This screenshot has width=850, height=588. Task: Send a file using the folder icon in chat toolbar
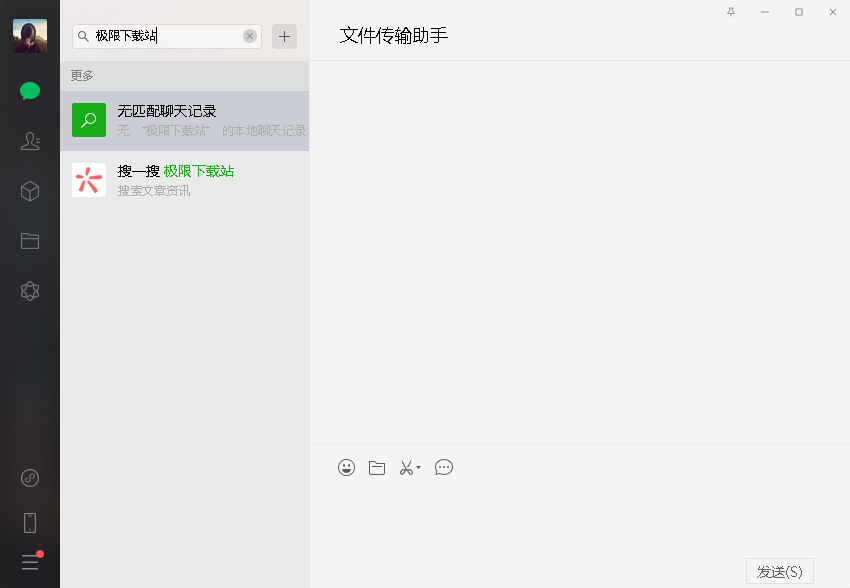[x=377, y=467]
